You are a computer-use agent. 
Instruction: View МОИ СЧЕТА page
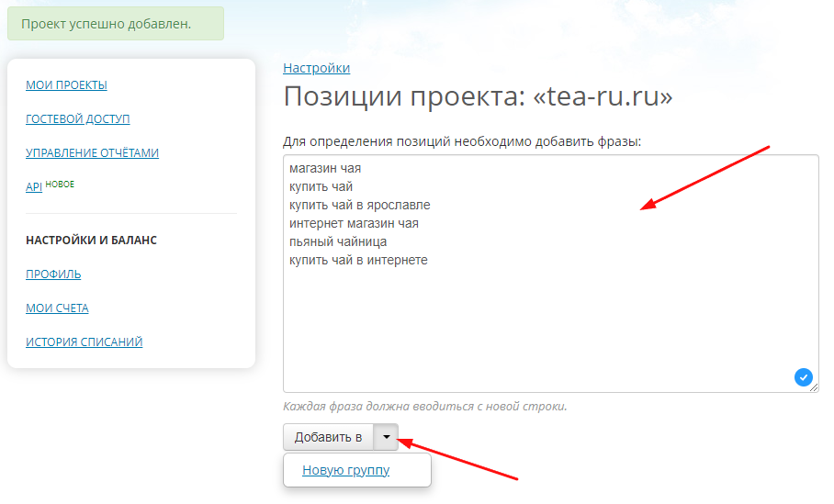click(x=57, y=308)
